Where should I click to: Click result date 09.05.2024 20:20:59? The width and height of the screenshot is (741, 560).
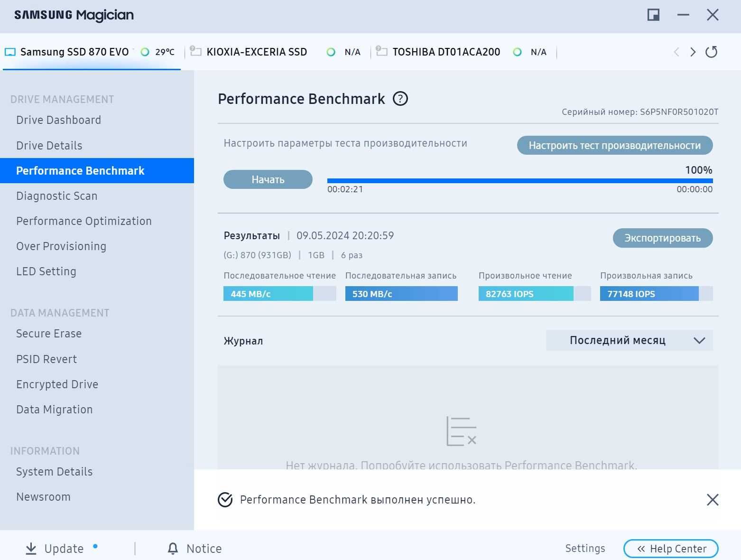coord(345,235)
